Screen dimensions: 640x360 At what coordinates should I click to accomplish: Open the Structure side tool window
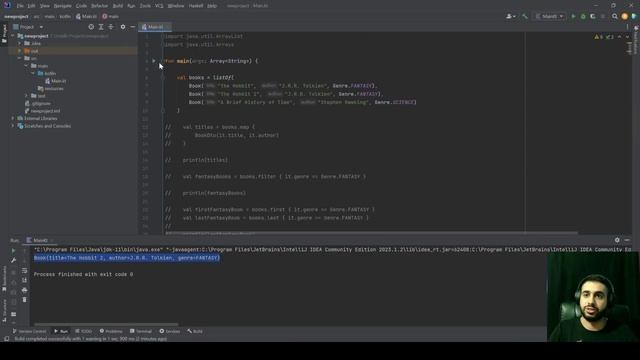[x=4, y=310]
